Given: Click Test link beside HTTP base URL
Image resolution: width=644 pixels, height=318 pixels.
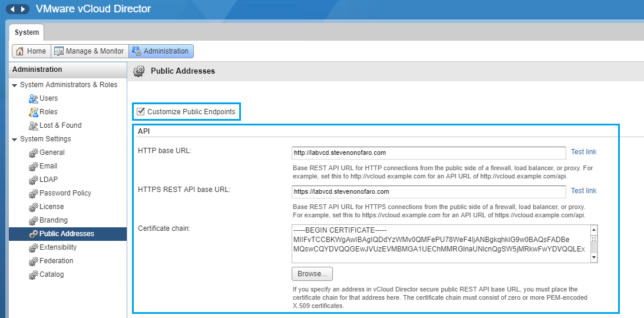Looking at the screenshot, I should pyautogui.click(x=583, y=152).
